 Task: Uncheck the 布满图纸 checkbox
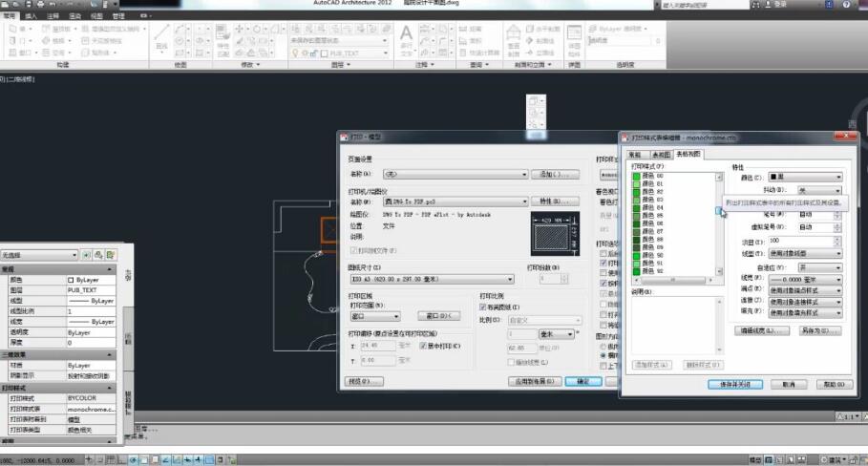(x=484, y=307)
